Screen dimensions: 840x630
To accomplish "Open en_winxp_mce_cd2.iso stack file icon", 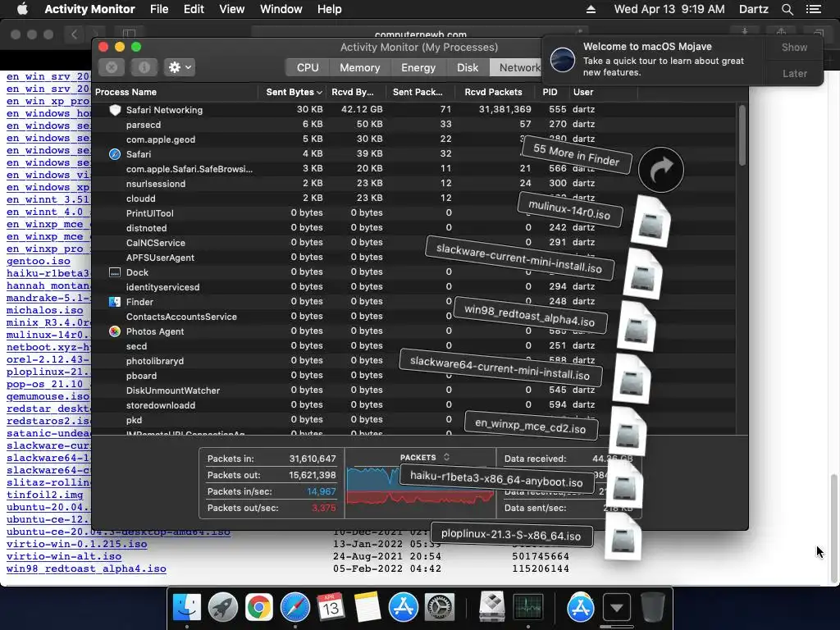I will tap(628, 431).
